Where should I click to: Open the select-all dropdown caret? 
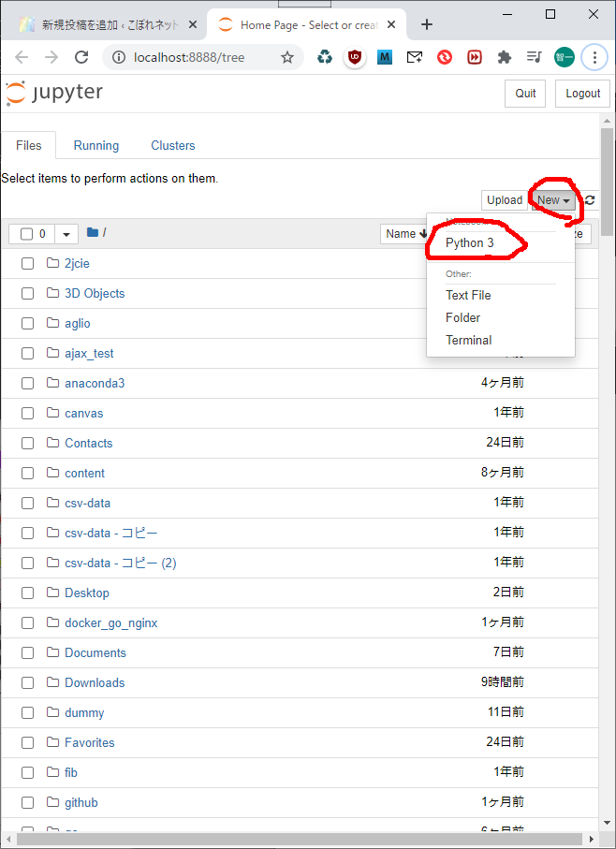(66, 234)
